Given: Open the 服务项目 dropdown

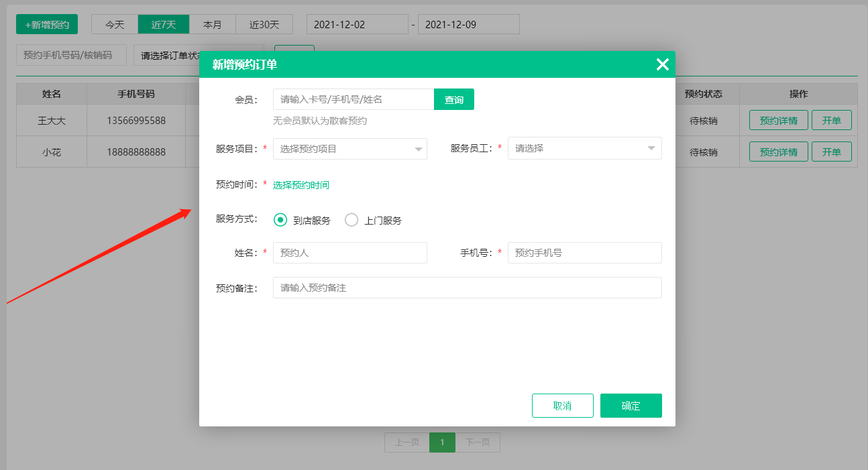Looking at the screenshot, I should pos(350,149).
